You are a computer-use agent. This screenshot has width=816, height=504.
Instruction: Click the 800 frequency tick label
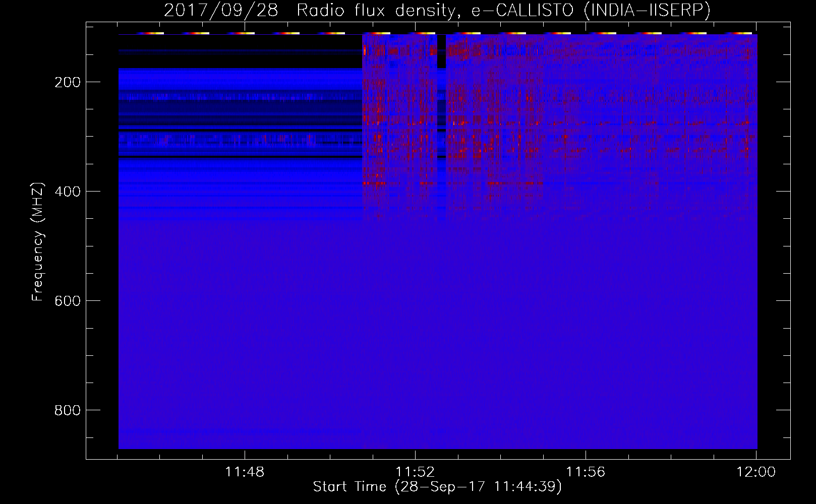68,410
